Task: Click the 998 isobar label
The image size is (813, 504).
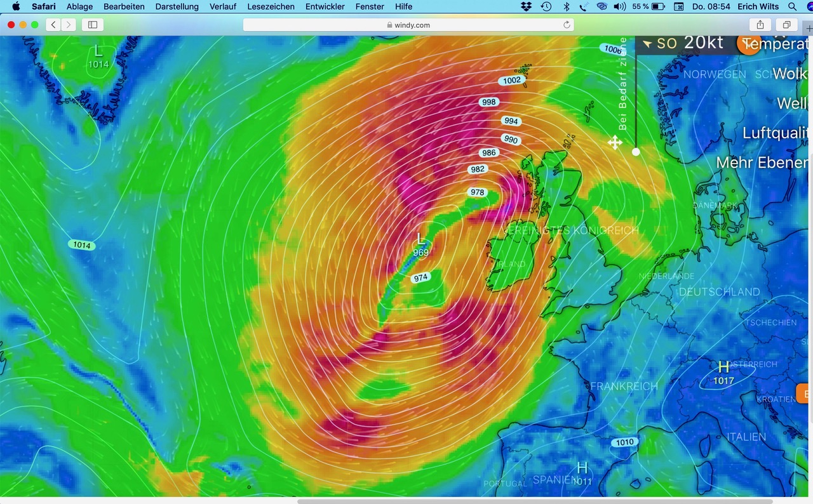Action: (x=488, y=102)
